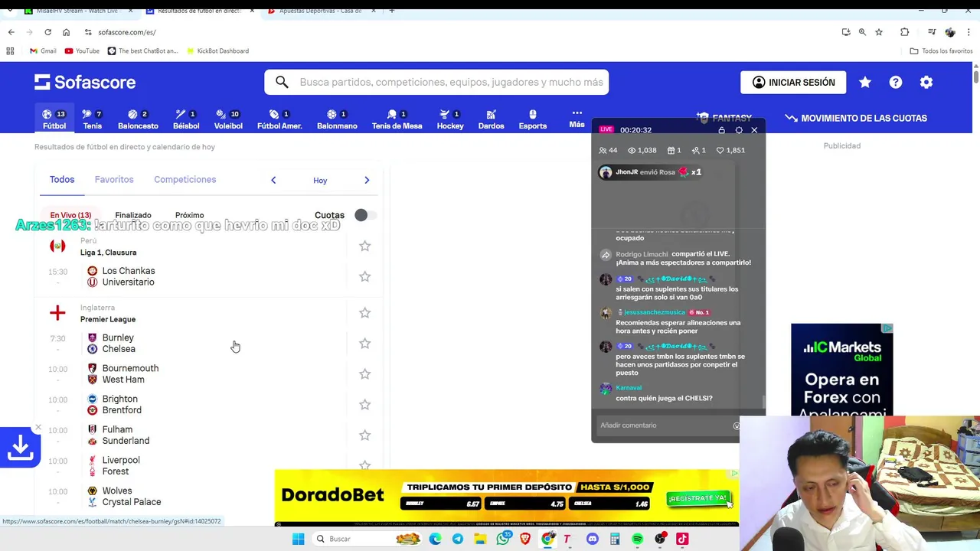Open the Burnley vs Chelsea match
Viewport: 980px width, 551px height.
[191, 343]
